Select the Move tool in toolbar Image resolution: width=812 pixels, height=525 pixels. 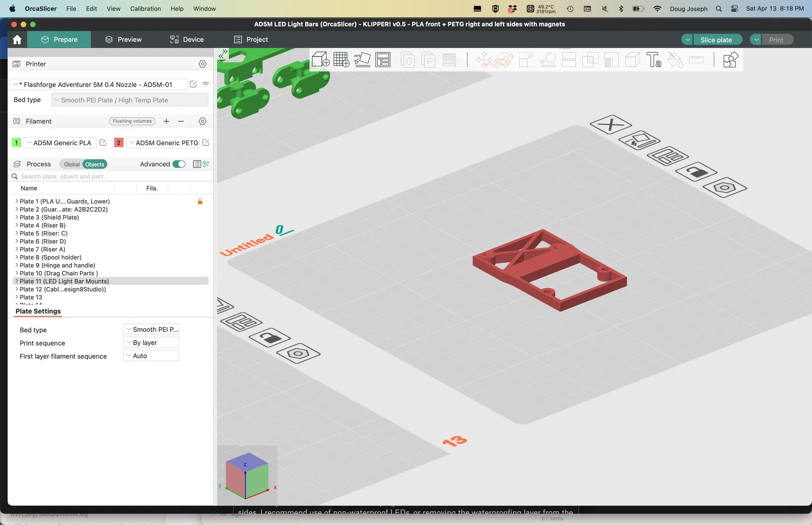coord(484,59)
